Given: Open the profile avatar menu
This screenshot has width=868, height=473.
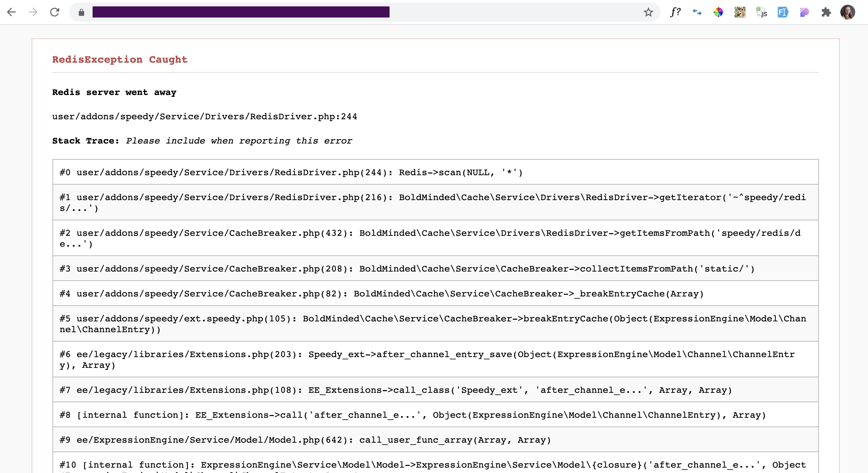Looking at the screenshot, I should coord(847,12).
